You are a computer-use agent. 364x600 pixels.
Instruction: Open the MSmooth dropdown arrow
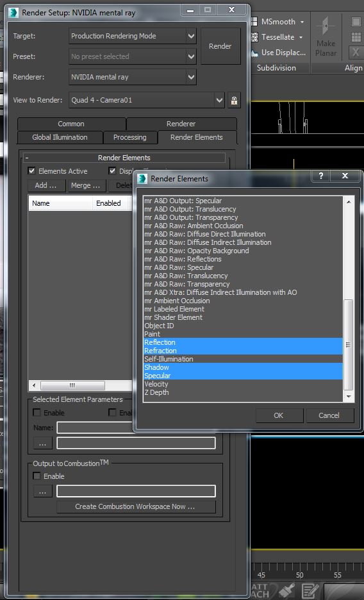tap(302, 22)
